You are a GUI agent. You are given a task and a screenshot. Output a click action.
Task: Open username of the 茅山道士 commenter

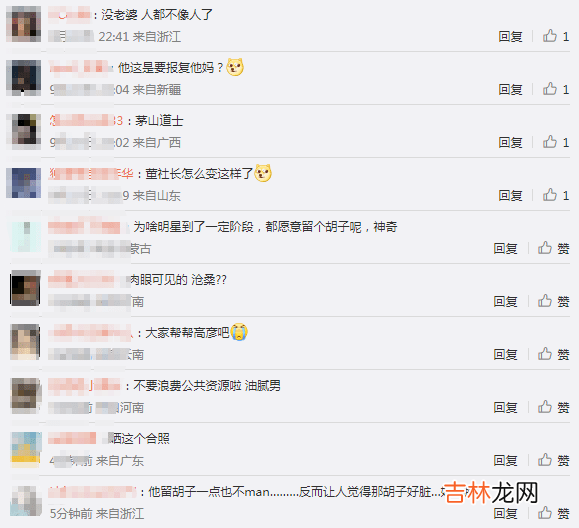[86, 120]
